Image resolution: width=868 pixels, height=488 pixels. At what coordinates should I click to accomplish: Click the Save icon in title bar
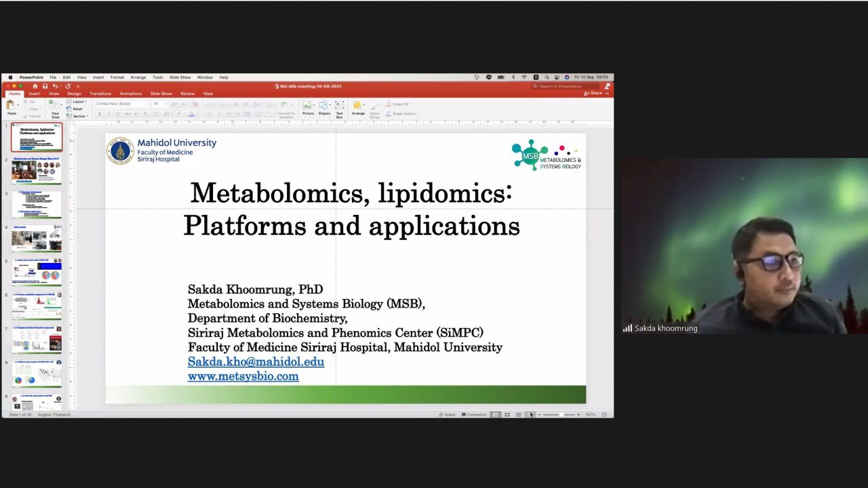click(x=45, y=86)
